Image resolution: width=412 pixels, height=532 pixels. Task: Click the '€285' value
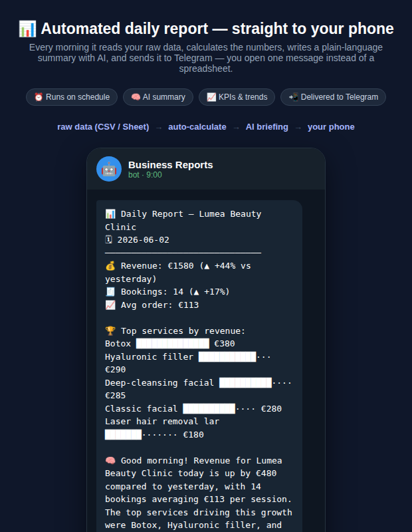coord(115,396)
